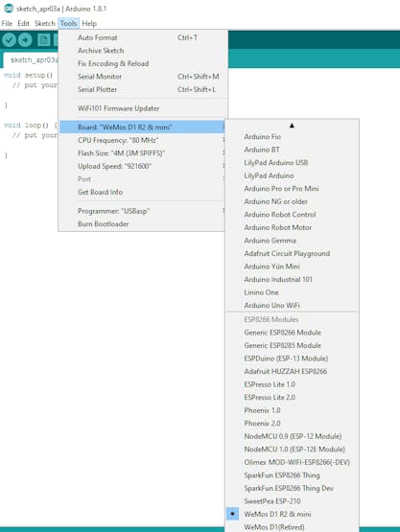The height and width of the screenshot is (532, 400).
Task: Click the Upload arrow toolbar button
Action: tap(25, 40)
